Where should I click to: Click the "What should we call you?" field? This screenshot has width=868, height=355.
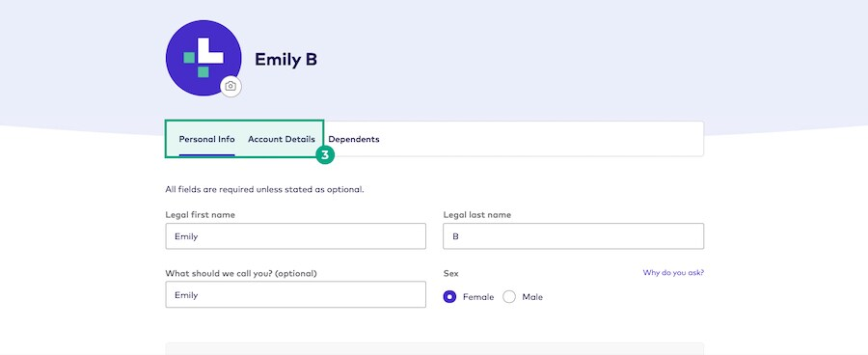tap(296, 294)
